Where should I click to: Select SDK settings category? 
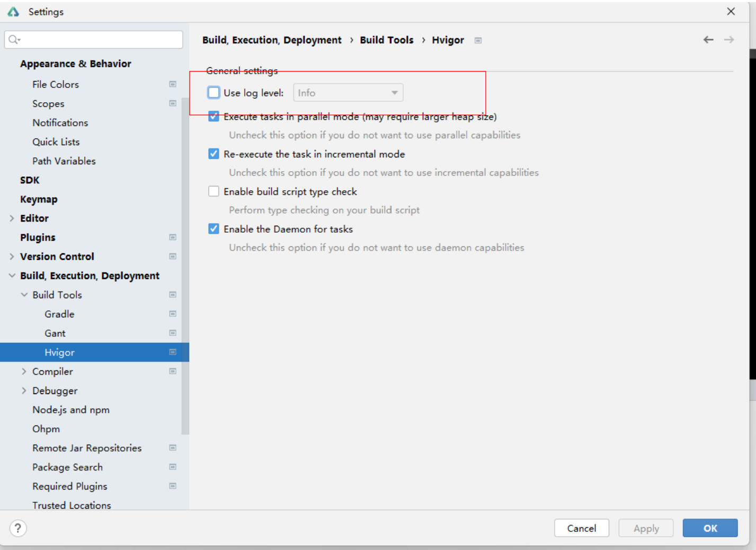click(30, 180)
